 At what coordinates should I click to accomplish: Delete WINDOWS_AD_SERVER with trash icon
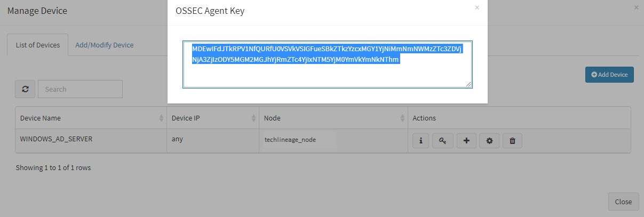[x=512, y=141]
